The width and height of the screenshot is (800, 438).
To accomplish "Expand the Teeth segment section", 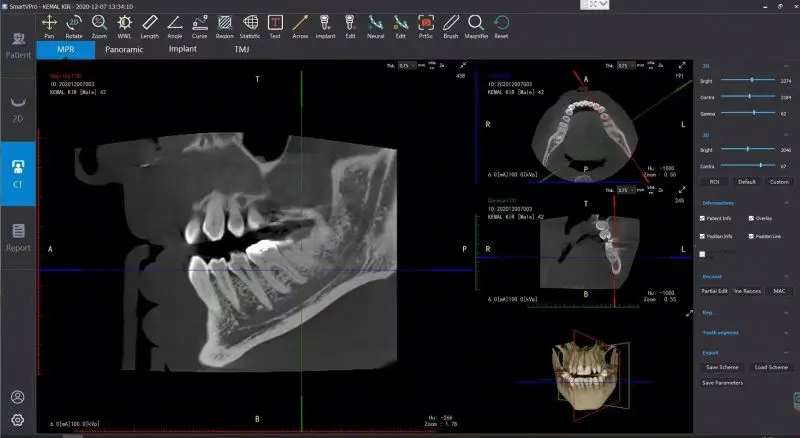I will 786,332.
